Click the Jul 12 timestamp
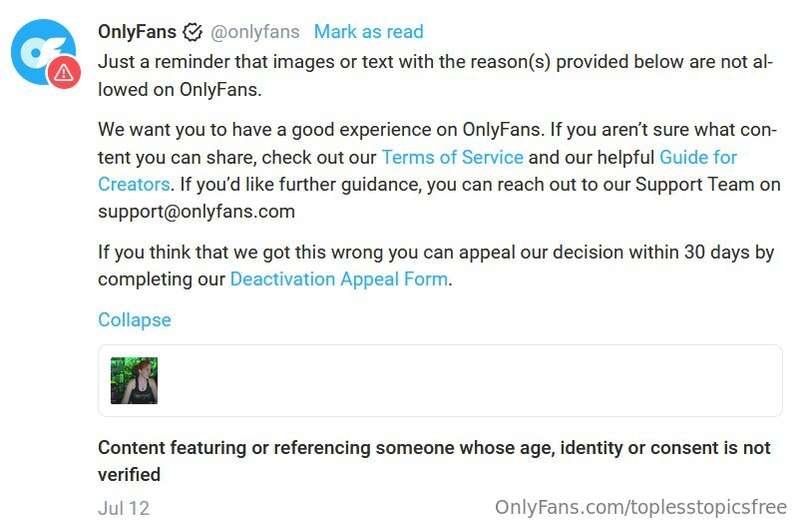The image size is (800, 532). tap(123, 508)
